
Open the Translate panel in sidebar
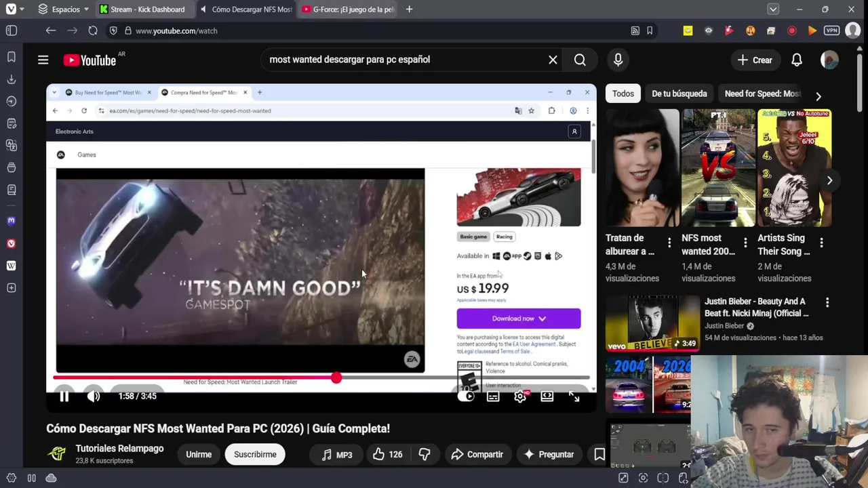coord(12,145)
